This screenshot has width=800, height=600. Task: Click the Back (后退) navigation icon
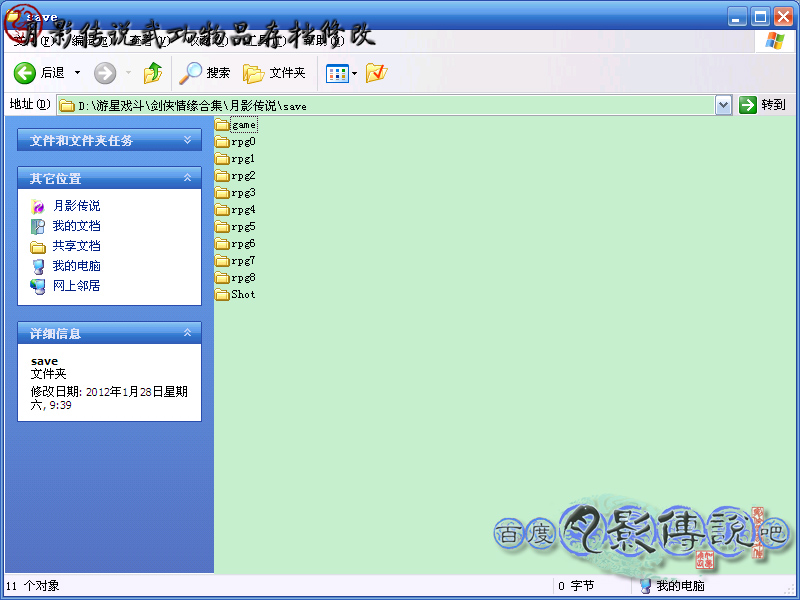[x=24, y=72]
